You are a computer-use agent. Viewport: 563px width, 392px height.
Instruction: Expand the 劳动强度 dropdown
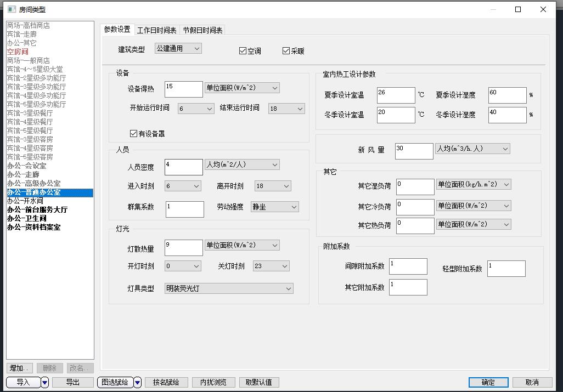[274, 207]
